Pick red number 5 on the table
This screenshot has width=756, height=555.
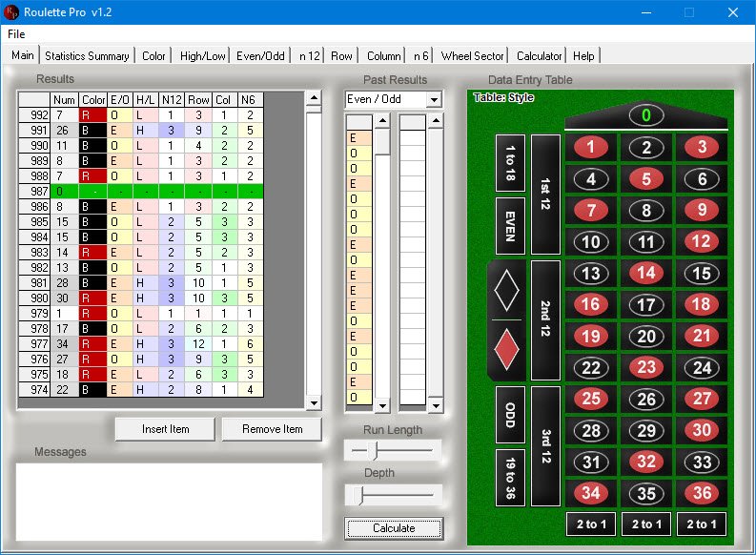(x=646, y=179)
